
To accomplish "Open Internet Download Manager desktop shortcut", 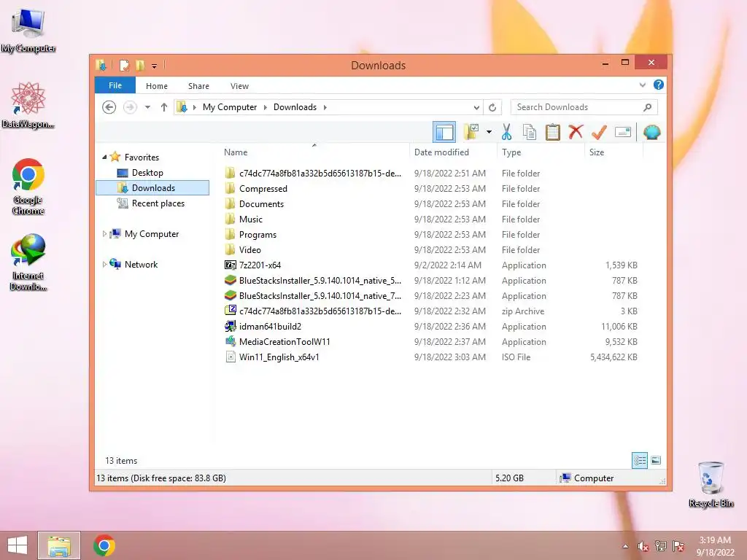I will pyautogui.click(x=28, y=262).
